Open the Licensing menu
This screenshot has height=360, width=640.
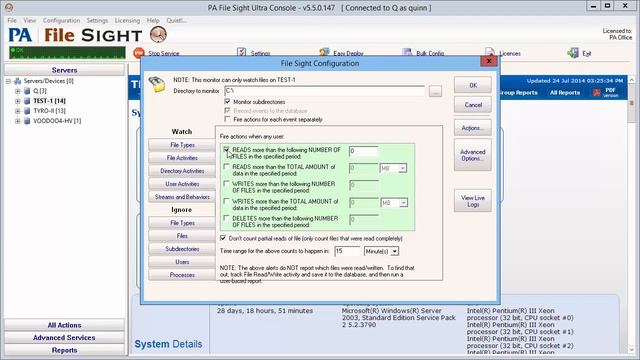point(127,20)
